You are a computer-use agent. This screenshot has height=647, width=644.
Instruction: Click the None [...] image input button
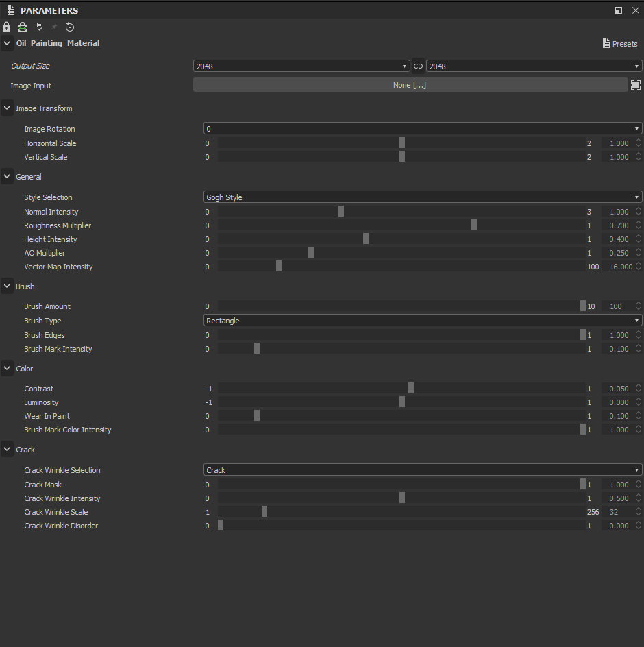pos(410,85)
